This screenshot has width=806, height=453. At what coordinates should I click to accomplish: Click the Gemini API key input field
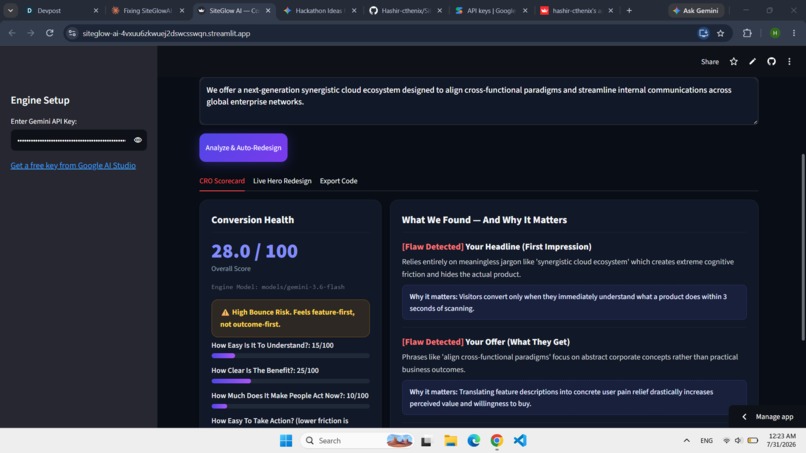[71, 140]
